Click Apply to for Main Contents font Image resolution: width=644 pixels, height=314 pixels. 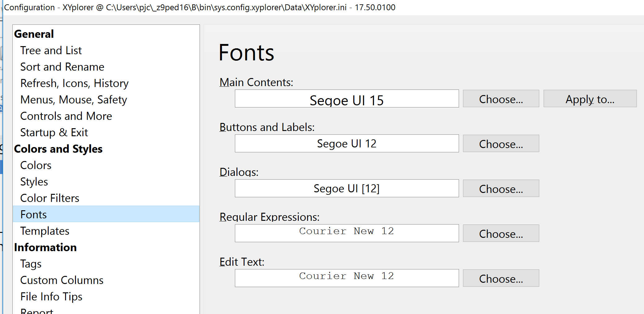[x=589, y=98]
